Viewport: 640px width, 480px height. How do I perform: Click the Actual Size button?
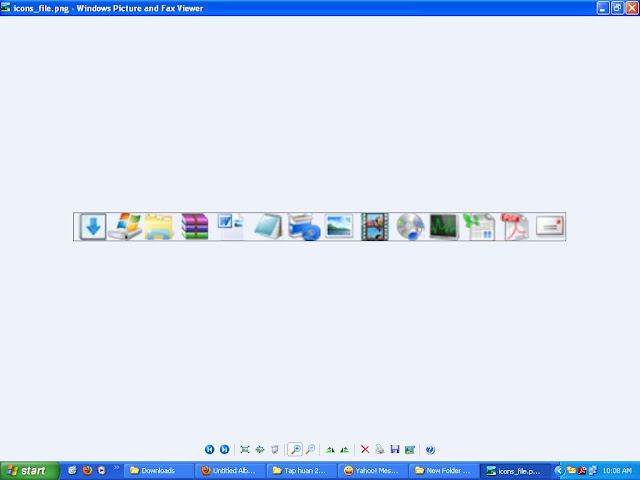(x=260, y=449)
